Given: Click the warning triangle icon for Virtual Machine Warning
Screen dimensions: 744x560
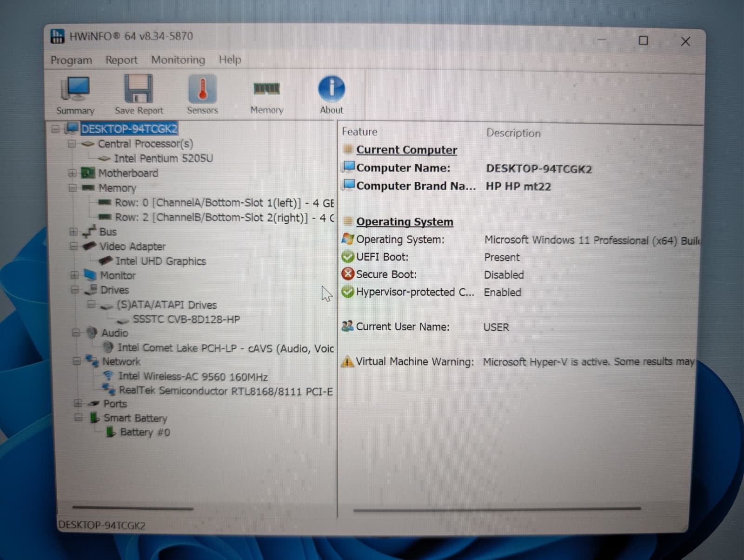Looking at the screenshot, I should [347, 361].
